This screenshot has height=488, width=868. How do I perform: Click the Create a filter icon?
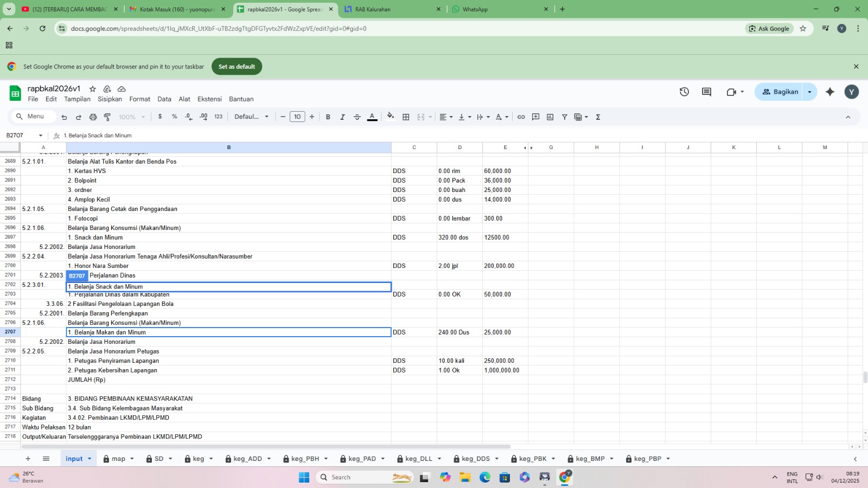pos(564,117)
